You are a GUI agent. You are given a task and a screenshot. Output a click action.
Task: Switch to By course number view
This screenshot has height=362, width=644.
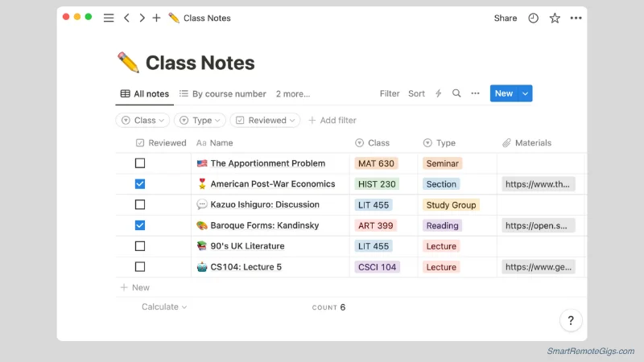(x=223, y=94)
